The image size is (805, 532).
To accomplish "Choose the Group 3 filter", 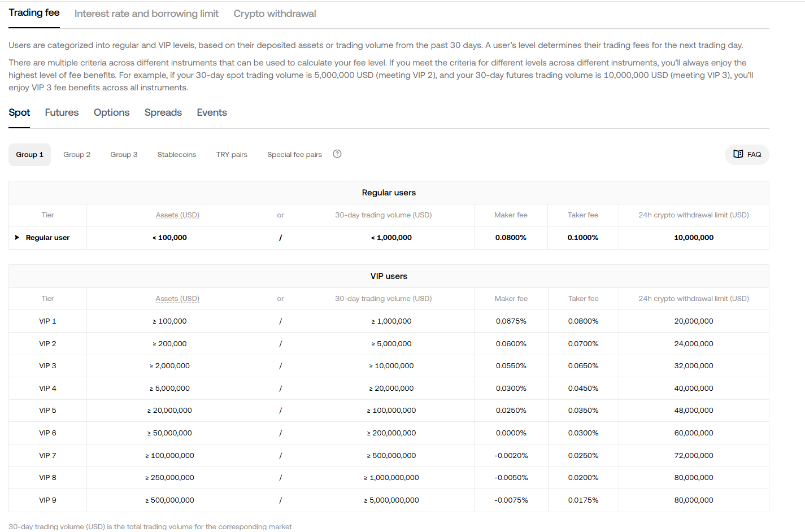I will point(124,155).
